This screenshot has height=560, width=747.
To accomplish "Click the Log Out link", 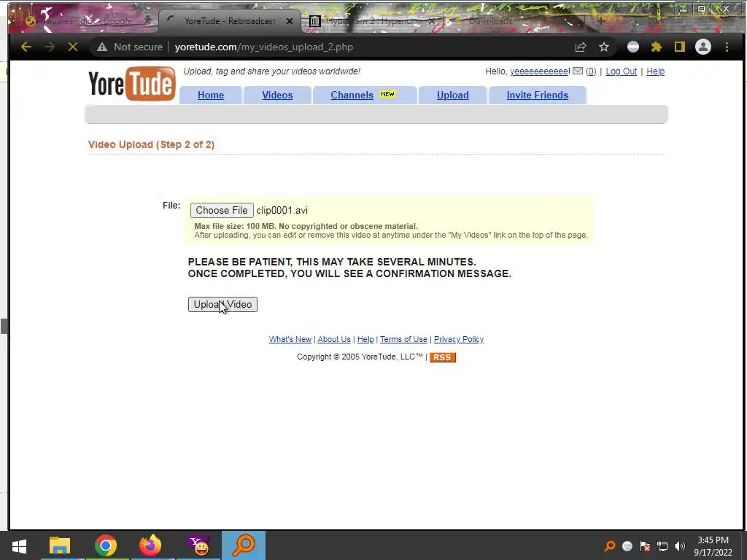I will 622,71.
